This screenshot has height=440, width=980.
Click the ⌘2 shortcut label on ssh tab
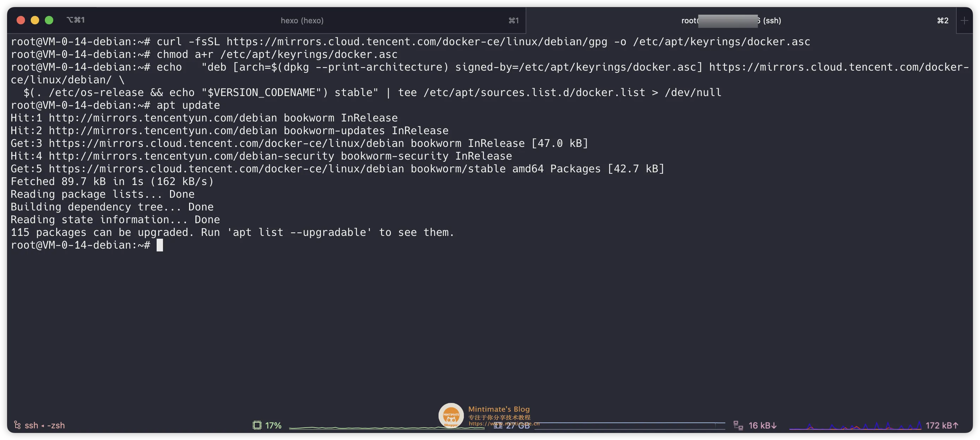942,20
